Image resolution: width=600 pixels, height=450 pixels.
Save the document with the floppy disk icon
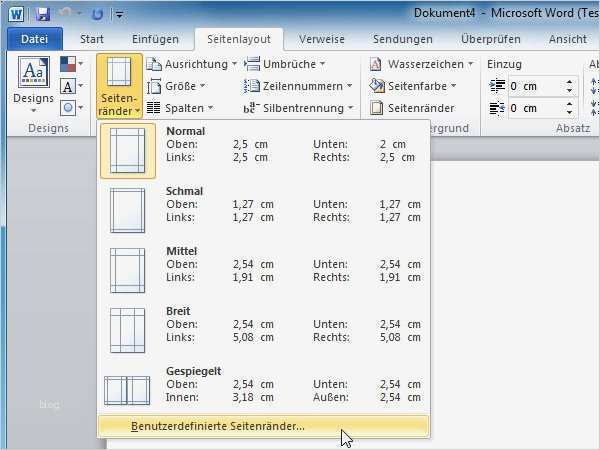click(42, 15)
